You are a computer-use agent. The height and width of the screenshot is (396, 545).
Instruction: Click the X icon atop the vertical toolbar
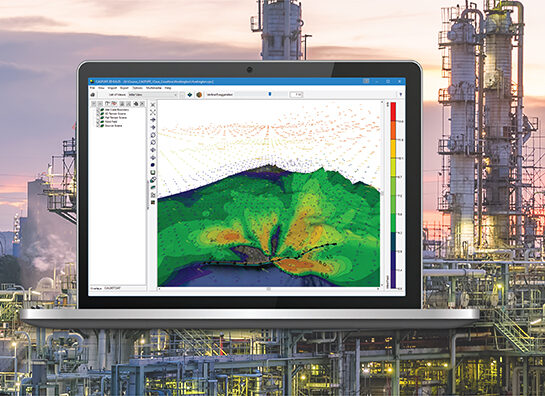(x=153, y=105)
